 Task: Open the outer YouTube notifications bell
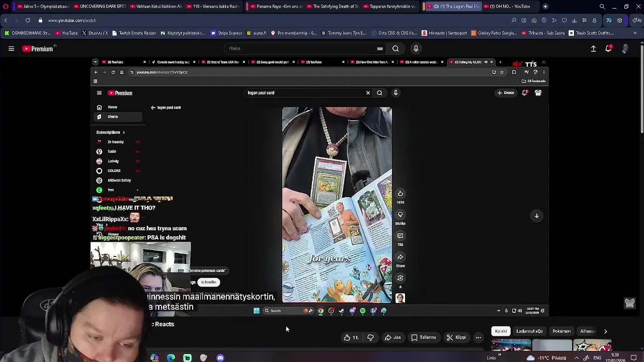click(608, 49)
